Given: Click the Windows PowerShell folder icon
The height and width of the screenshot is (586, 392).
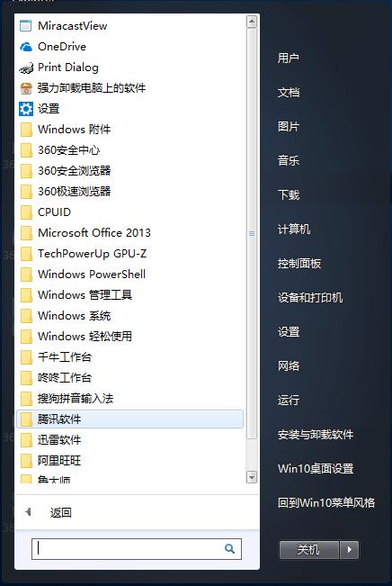Looking at the screenshot, I should 26,275.
